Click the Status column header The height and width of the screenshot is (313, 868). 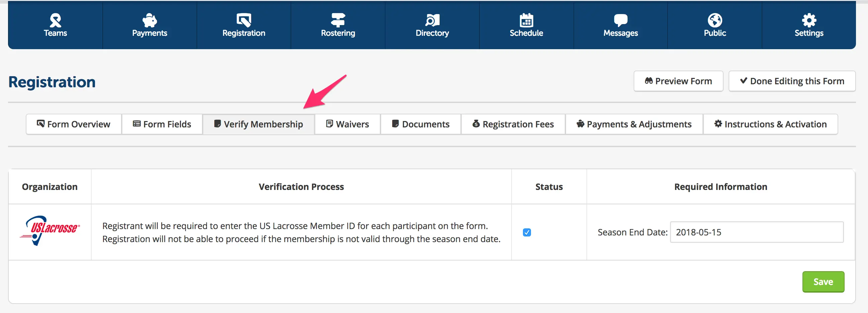[x=549, y=187]
